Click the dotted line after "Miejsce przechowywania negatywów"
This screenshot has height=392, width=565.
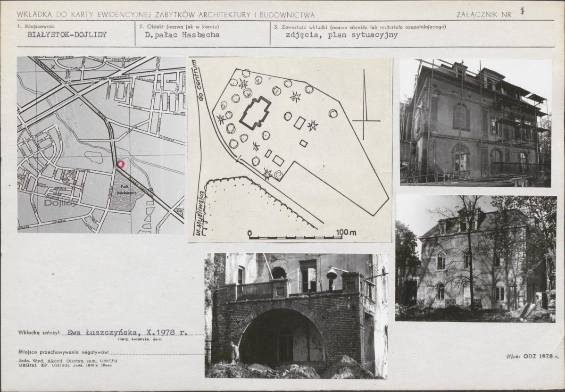pyautogui.click(x=157, y=352)
